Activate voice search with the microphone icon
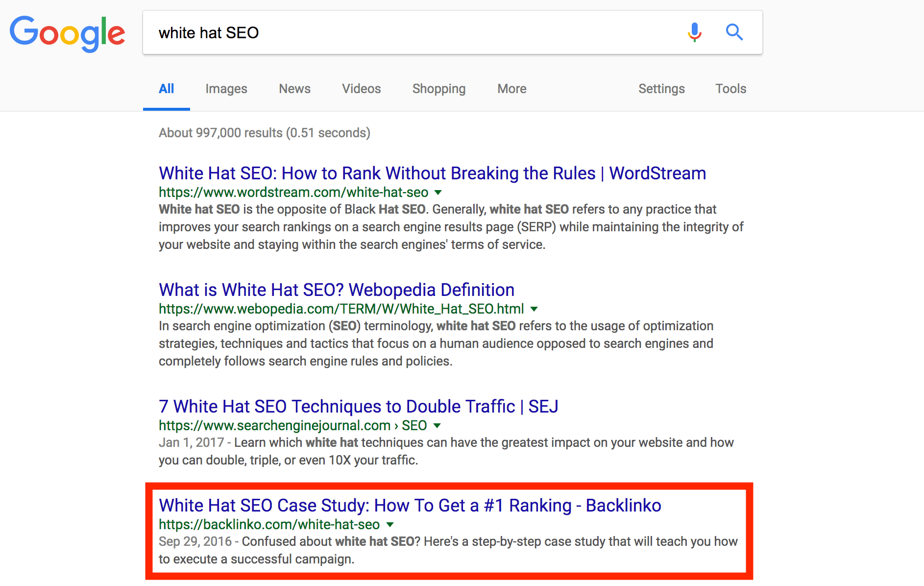 click(x=694, y=32)
